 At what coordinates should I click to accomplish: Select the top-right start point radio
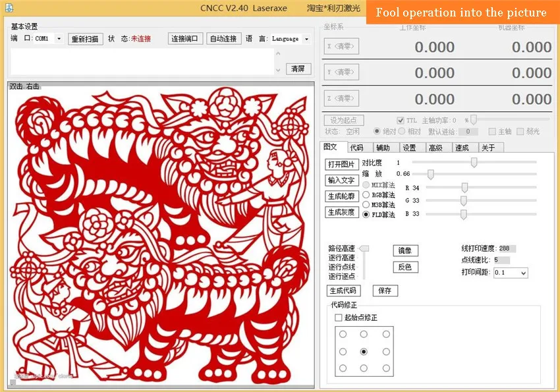click(x=386, y=334)
